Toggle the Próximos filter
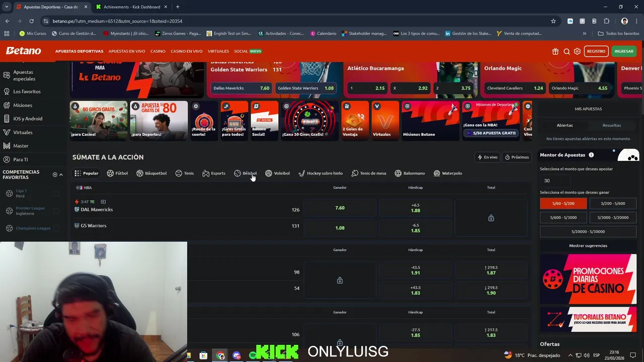644x362 pixels. click(x=517, y=157)
